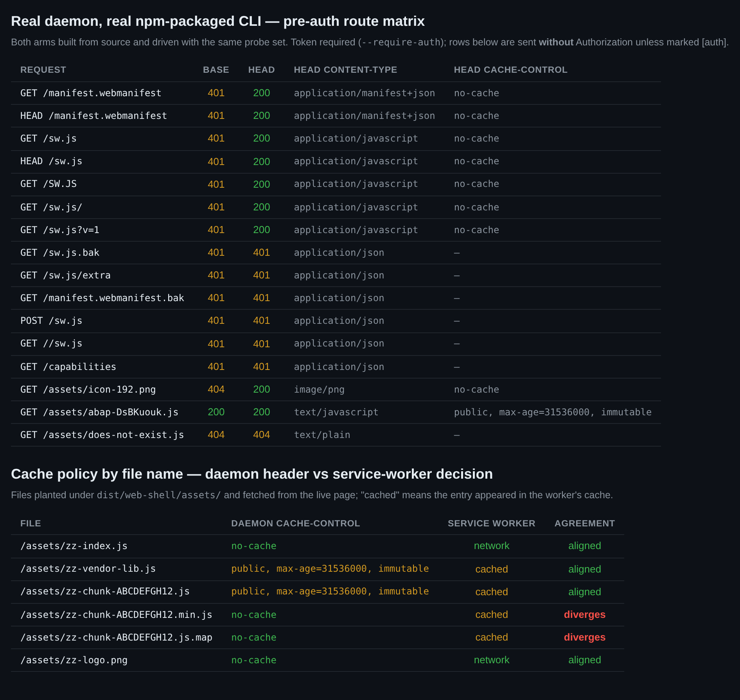Click the 'dist/web-shell/assets/' path text
740x700 pixels.
pos(159,495)
